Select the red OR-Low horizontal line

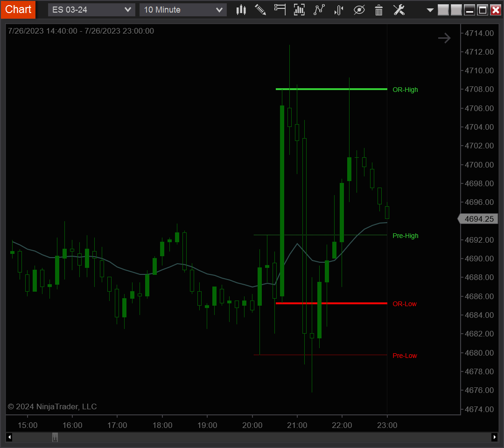click(331, 303)
